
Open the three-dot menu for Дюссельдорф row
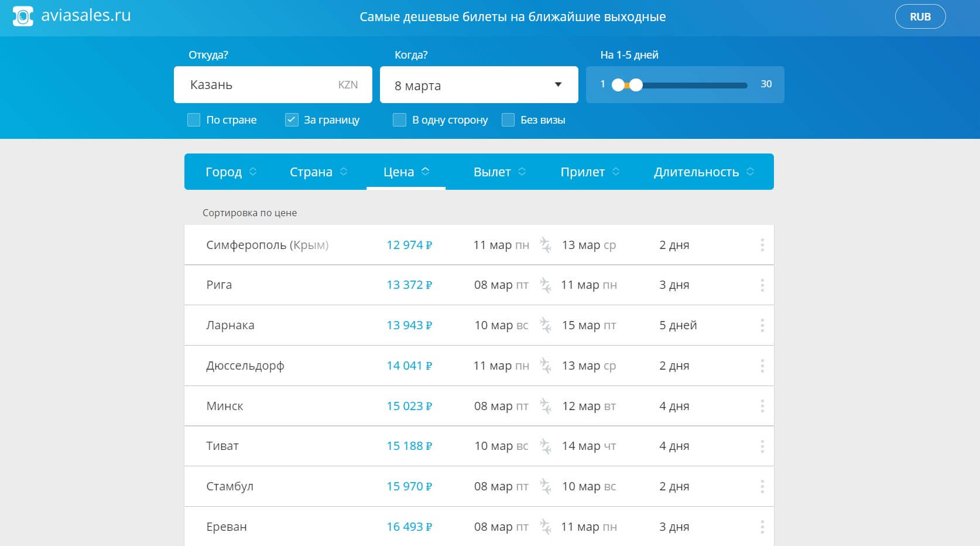(762, 366)
